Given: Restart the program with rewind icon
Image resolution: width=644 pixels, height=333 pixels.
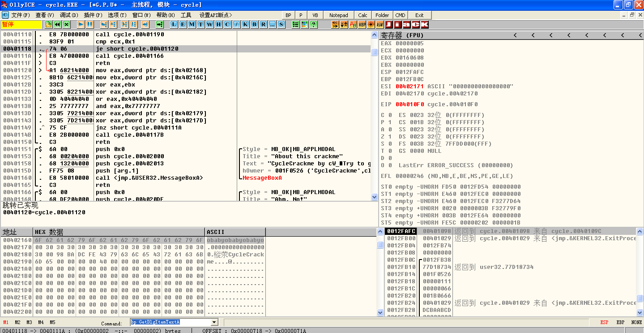Looking at the screenshot, I should 57,24.
